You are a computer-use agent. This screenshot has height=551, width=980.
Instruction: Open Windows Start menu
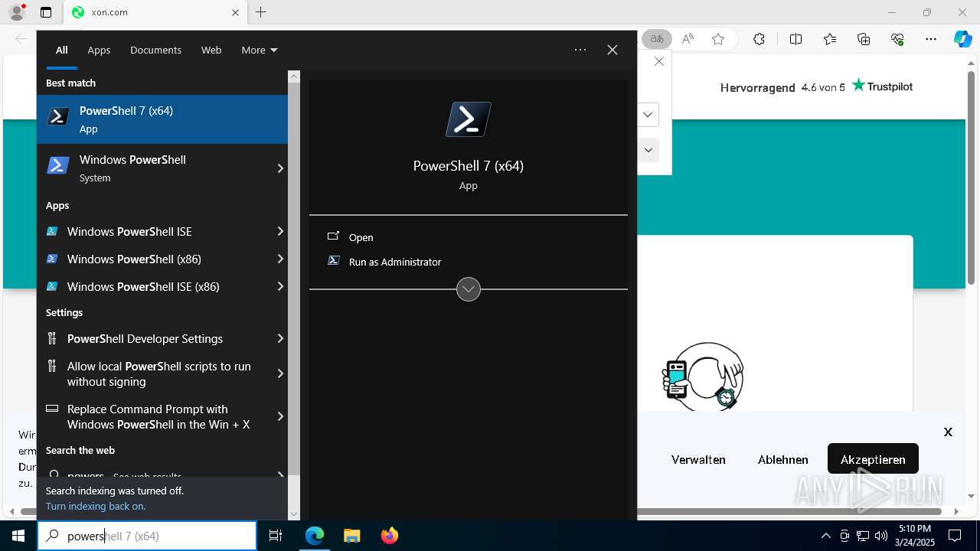pyautogui.click(x=18, y=536)
